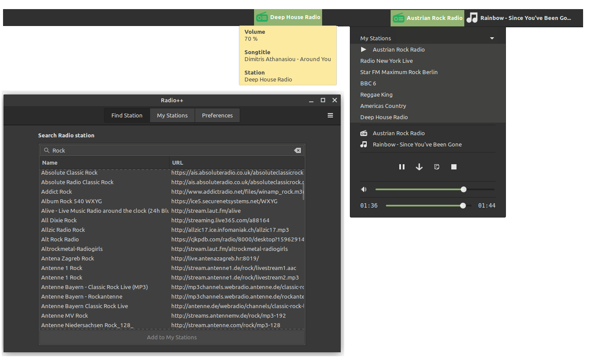This screenshot has height=364, width=600.
Task: Clear the search field with the backspace icon
Action: [x=297, y=150]
